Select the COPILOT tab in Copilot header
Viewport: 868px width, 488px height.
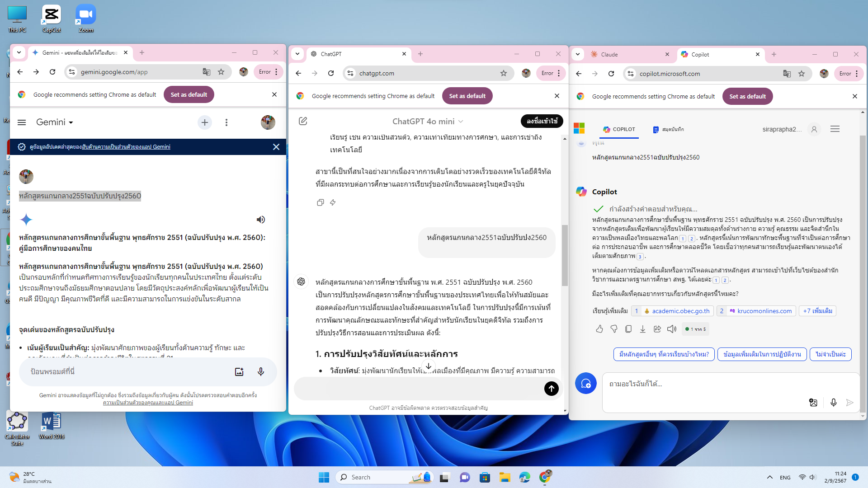619,129
